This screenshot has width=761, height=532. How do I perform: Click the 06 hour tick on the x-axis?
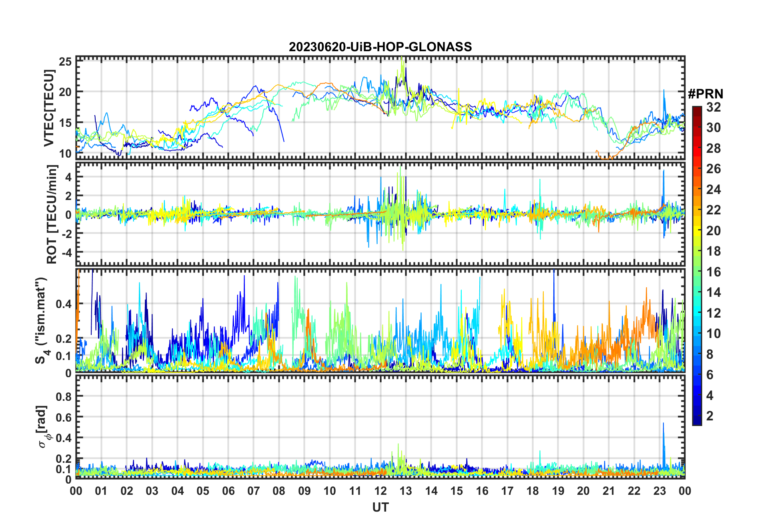point(228,491)
